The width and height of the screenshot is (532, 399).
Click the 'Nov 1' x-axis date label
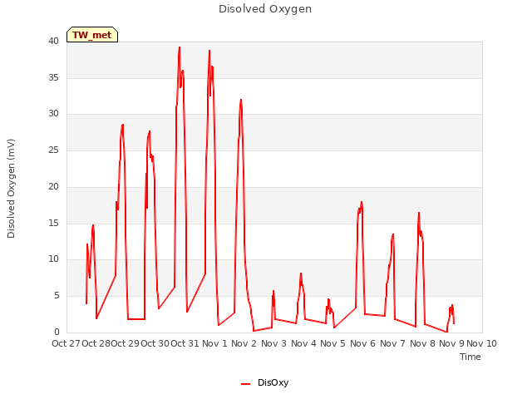point(214,343)
